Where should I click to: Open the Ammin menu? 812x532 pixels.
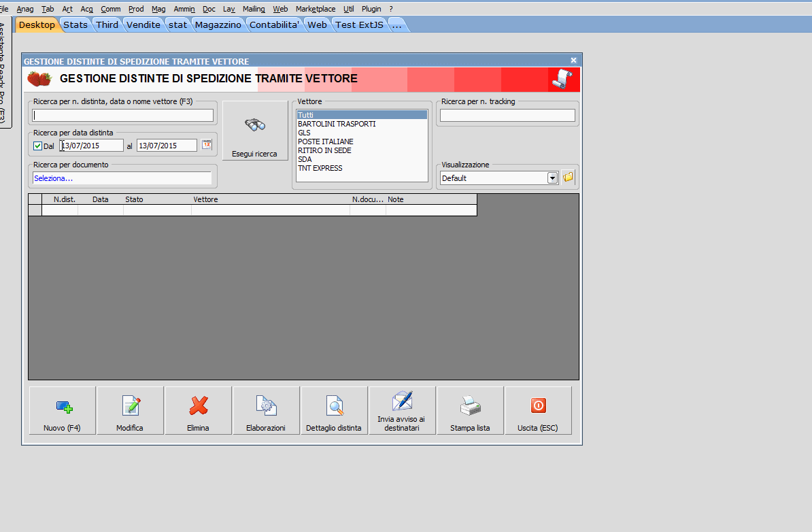[x=184, y=9]
